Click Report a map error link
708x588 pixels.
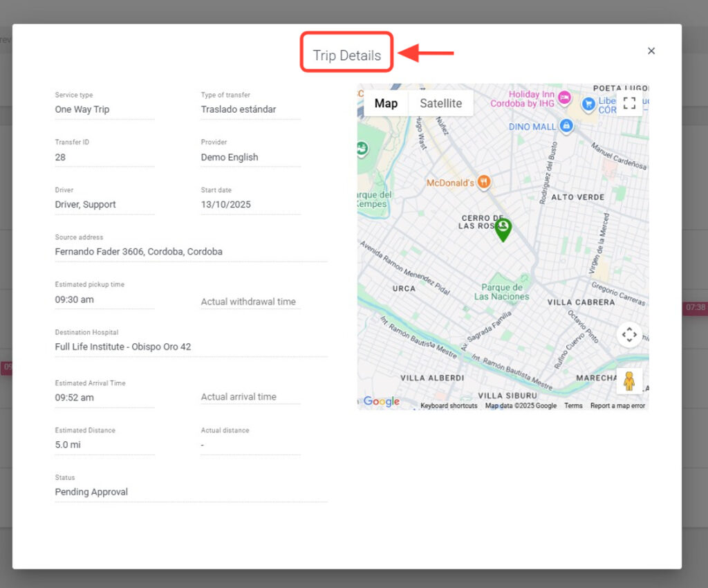click(x=617, y=406)
